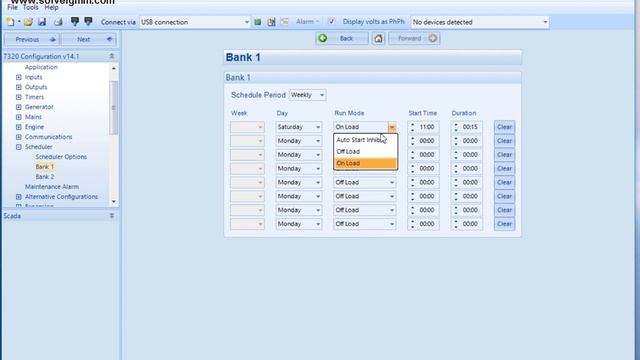
Task: Click the second monitor icon before Connect via
Action: pyautogui.click(x=88, y=22)
